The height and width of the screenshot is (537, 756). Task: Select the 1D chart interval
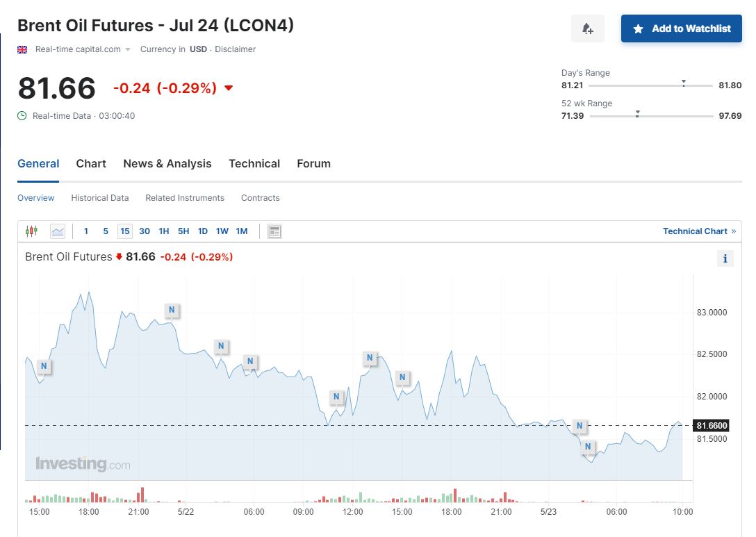[202, 231]
